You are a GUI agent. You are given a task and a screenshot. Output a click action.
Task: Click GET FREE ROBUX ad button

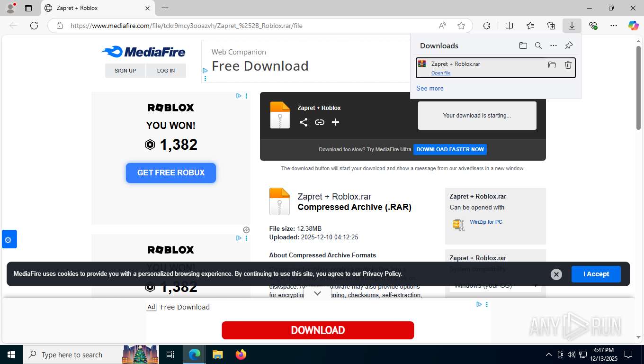click(x=171, y=173)
